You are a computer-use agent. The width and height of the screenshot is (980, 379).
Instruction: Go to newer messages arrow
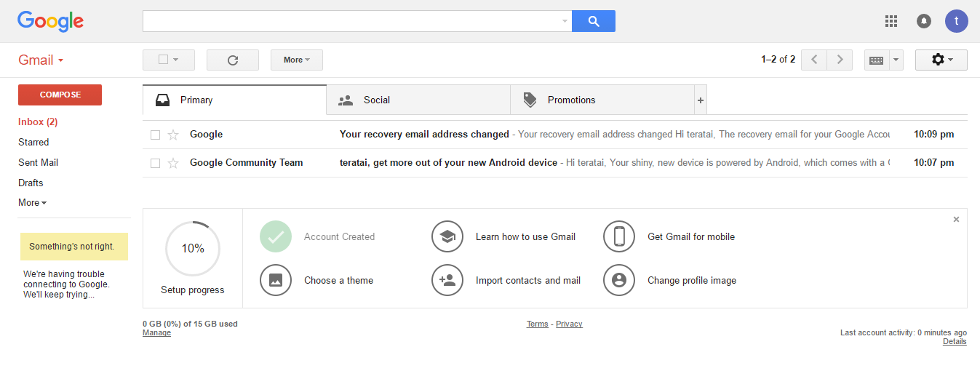(x=814, y=60)
